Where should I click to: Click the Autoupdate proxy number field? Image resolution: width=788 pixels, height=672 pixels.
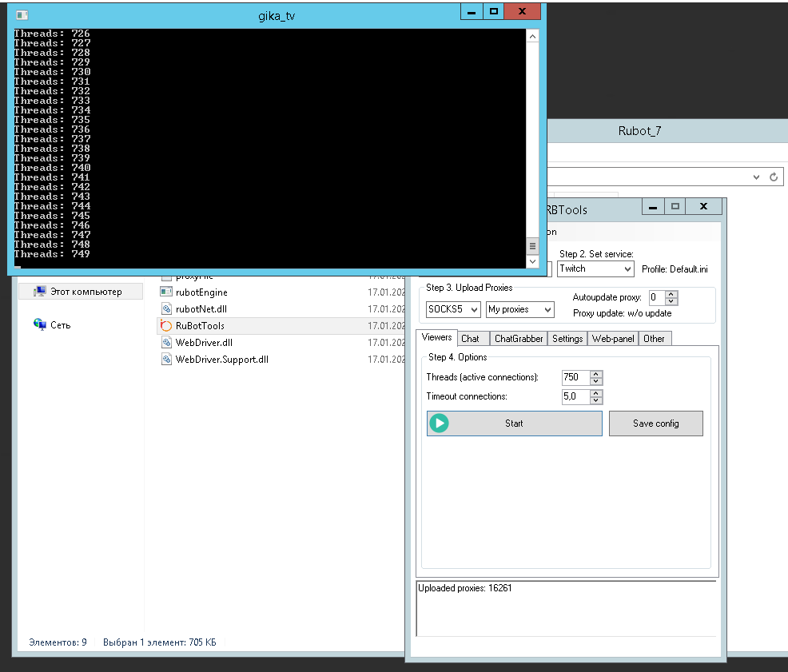(655, 297)
